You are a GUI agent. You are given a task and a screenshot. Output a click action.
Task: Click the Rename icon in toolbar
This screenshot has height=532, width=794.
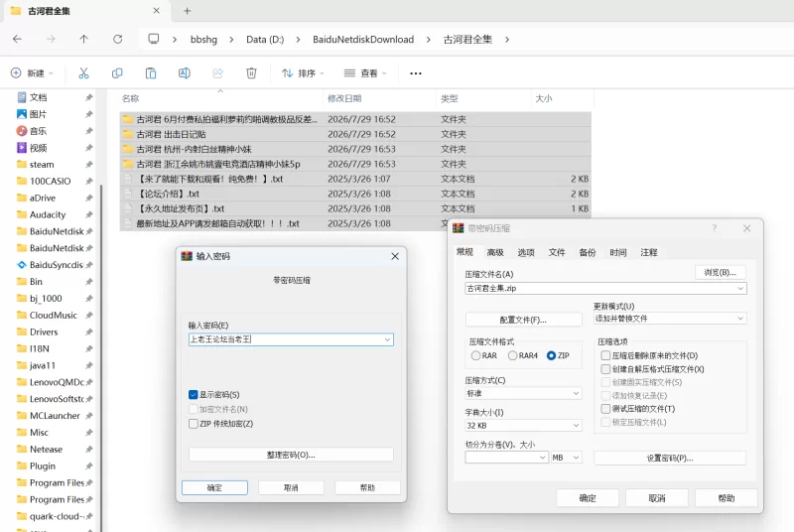pos(185,73)
